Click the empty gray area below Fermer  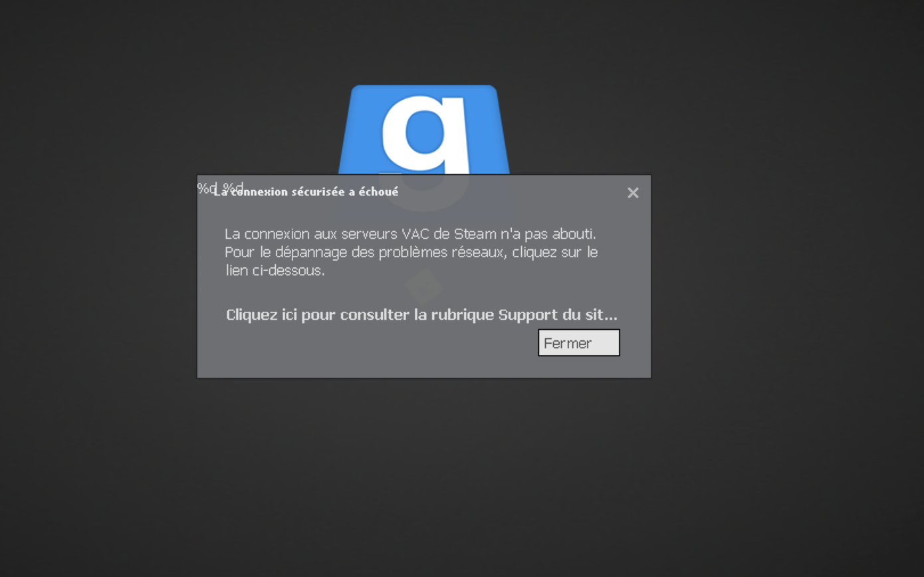tap(578, 367)
